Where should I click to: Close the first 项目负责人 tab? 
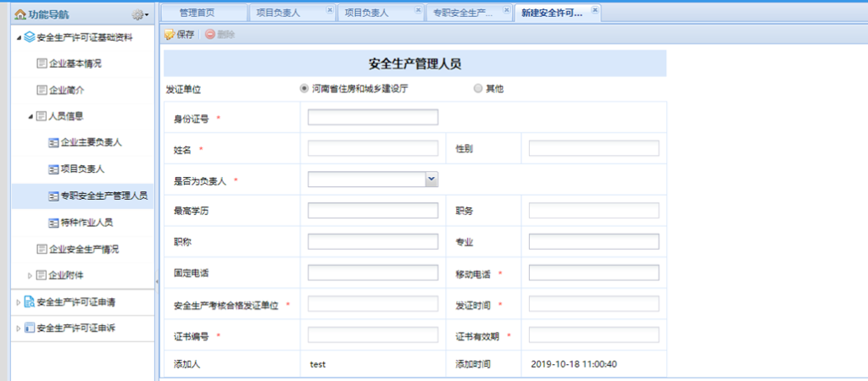coord(330,10)
